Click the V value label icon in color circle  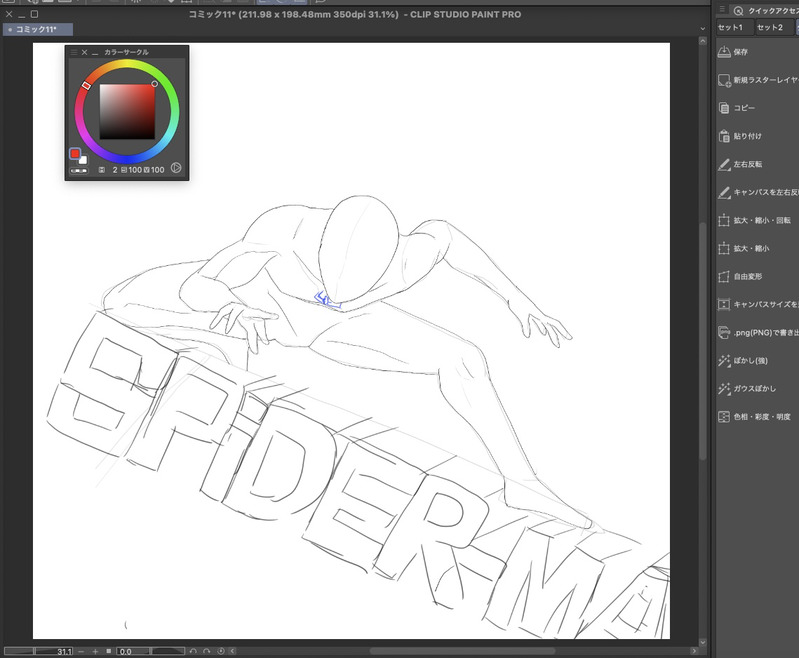point(147,170)
